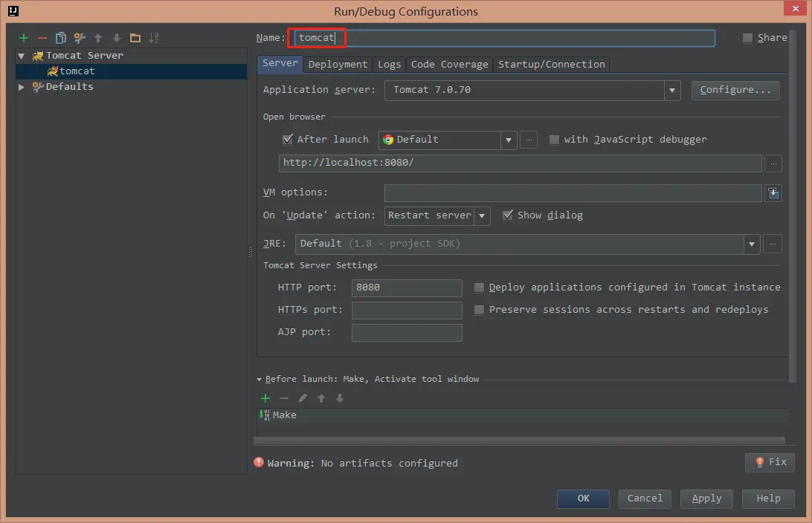Image resolution: width=812 pixels, height=523 pixels.
Task: Click the red warning icon
Action: (259, 463)
